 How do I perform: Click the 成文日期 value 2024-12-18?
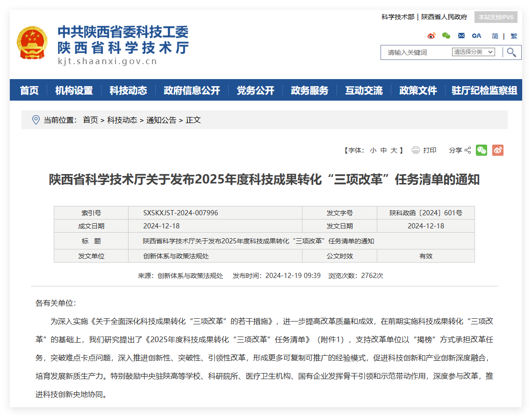[161, 226]
